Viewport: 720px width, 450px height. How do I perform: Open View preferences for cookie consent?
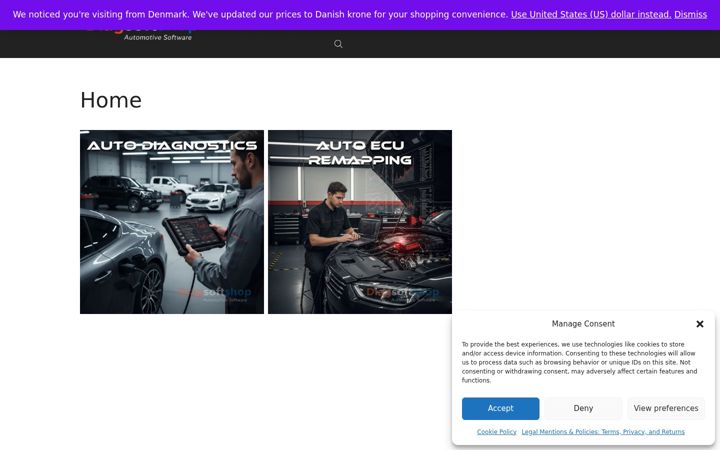pos(666,408)
